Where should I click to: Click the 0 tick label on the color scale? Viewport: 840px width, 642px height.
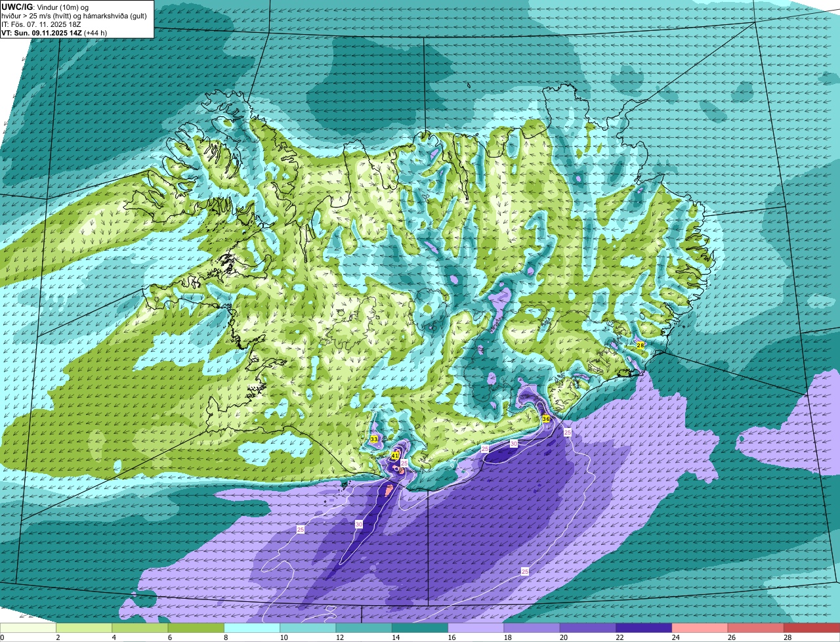[3, 637]
